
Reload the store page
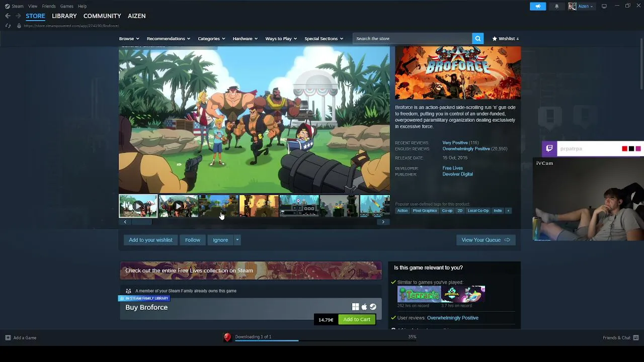click(8, 26)
